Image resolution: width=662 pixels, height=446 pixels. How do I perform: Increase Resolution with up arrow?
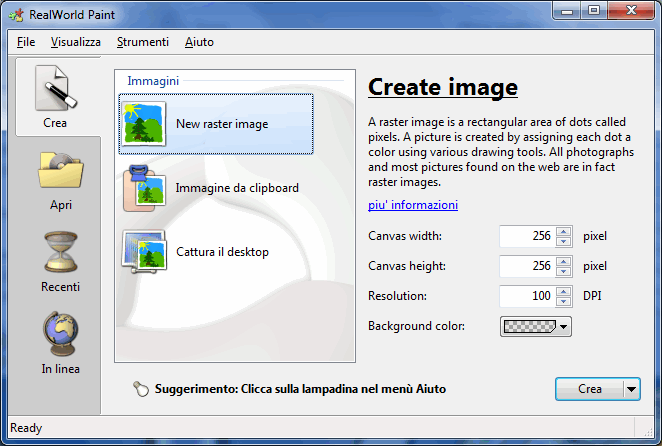(564, 291)
